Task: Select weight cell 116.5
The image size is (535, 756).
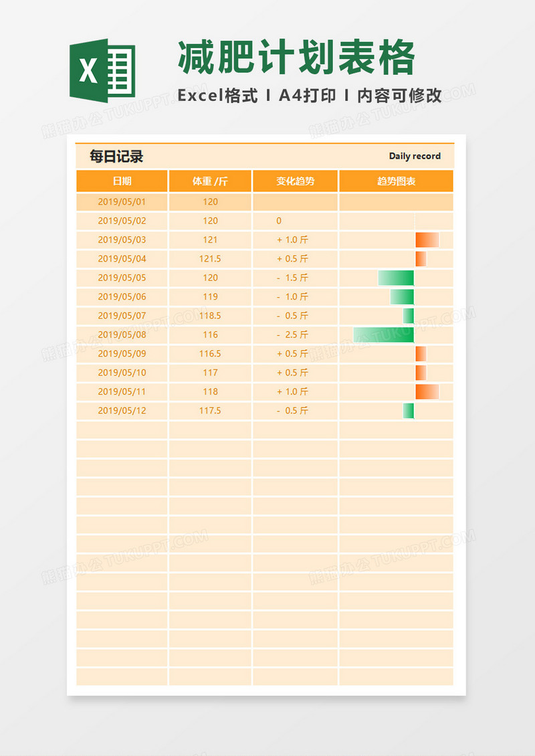Action: (x=210, y=354)
